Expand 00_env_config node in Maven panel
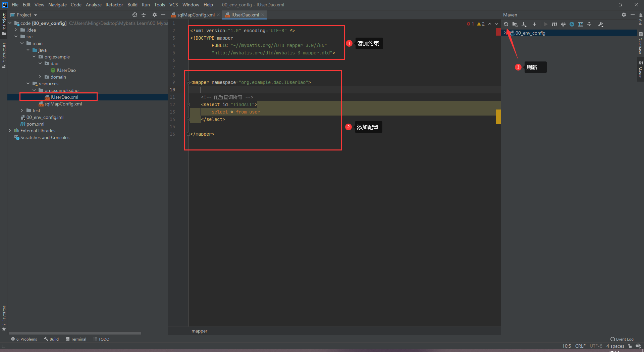644x352 pixels. click(x=505, y=33)
